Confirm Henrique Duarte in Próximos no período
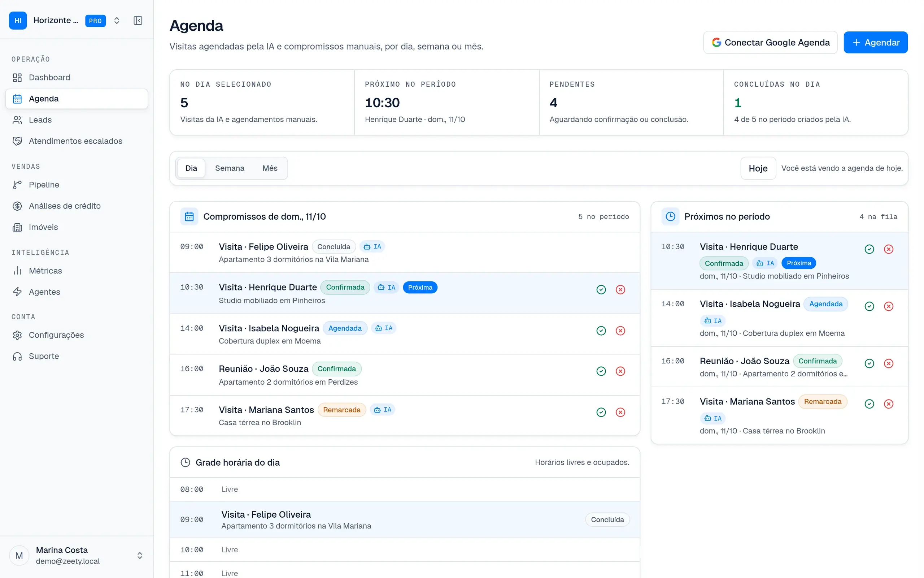This screenshot has height=578, width=924. coord(869,249)
